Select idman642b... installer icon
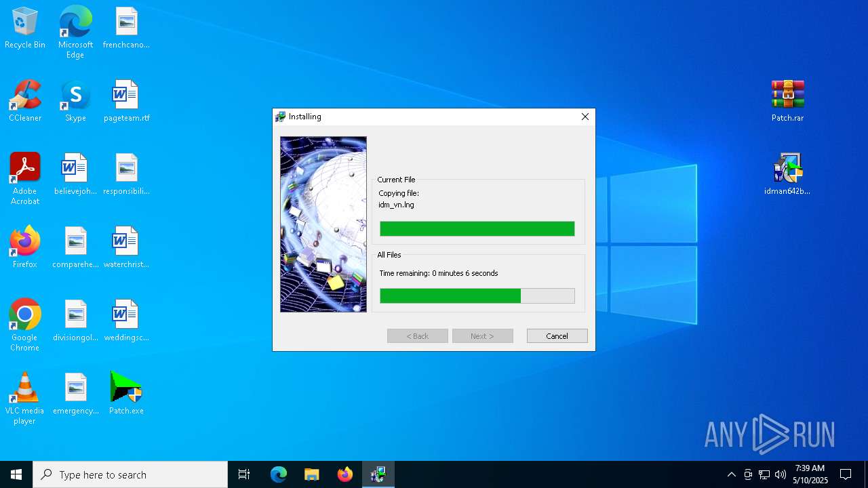 tap(787, 175)
